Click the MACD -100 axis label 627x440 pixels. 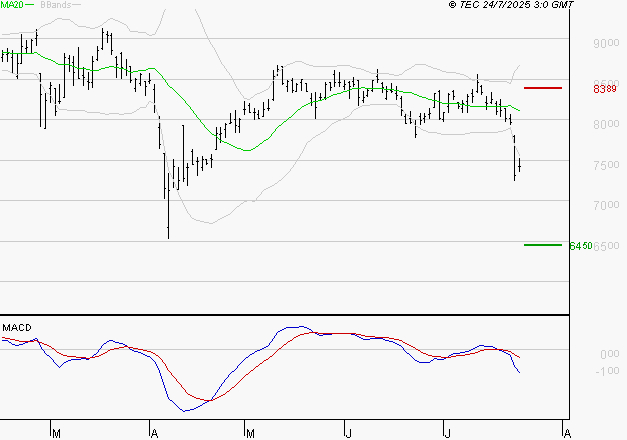[x=607, y=371]
